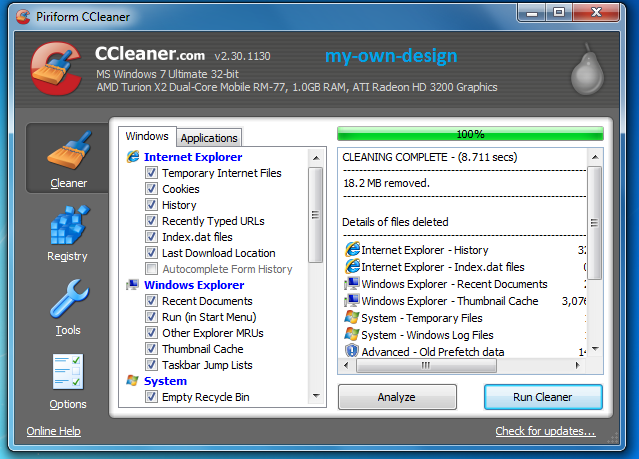
Task: Click the CCleaner logo in header
Action: [56, 68]
